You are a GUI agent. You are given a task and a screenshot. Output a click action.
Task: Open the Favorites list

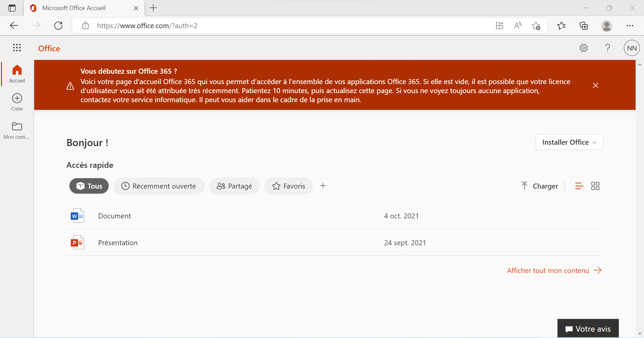(x=561, y=25)
